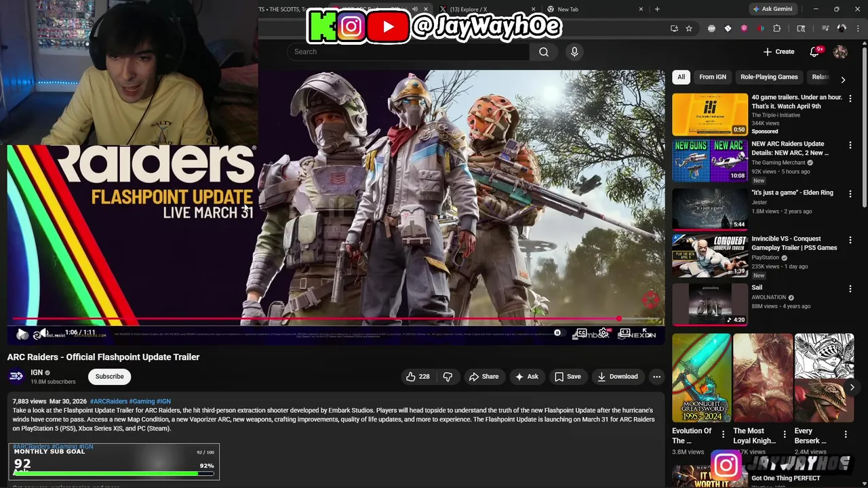
Task: Click the IGN channel name link
Action: (x=37, y=372)
